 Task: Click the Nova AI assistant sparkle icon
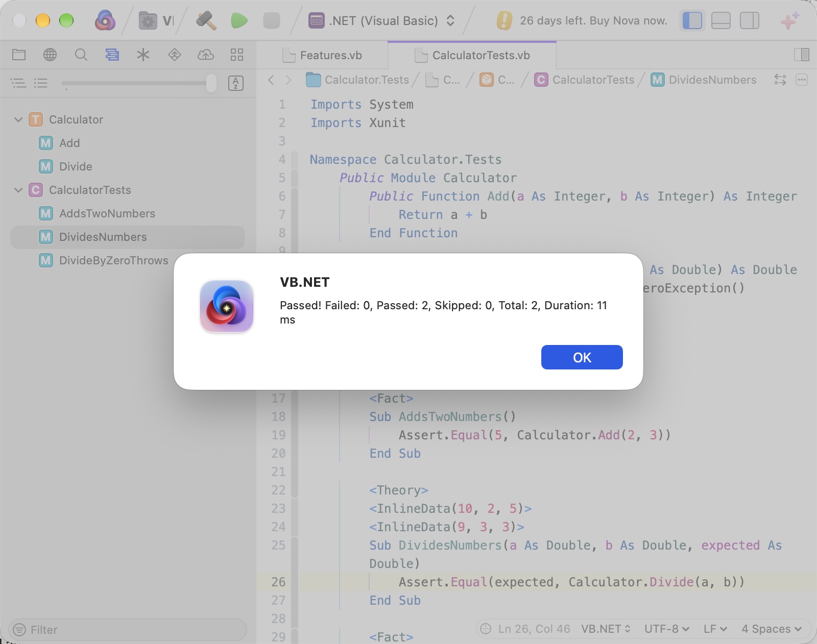pos(789,21)
